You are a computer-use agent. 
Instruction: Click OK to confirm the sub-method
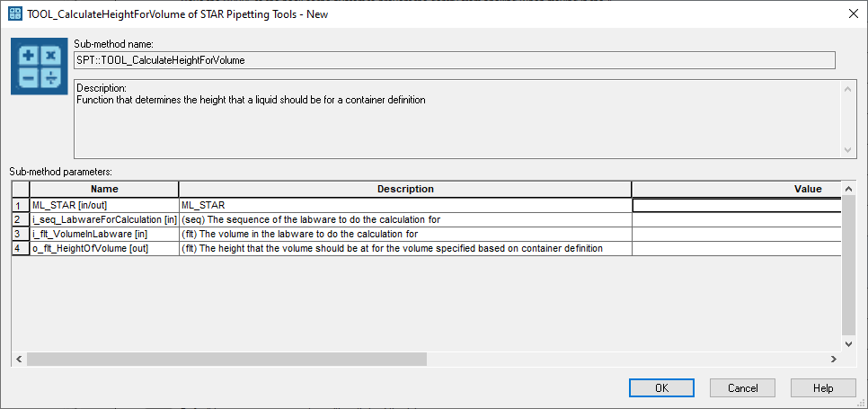[661, 388]
